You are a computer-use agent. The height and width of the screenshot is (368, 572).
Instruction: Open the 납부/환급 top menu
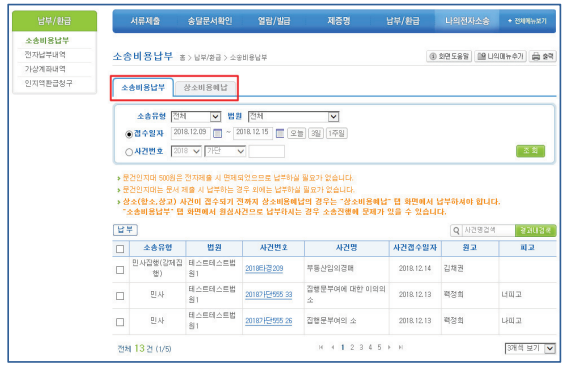pos(403,21)
